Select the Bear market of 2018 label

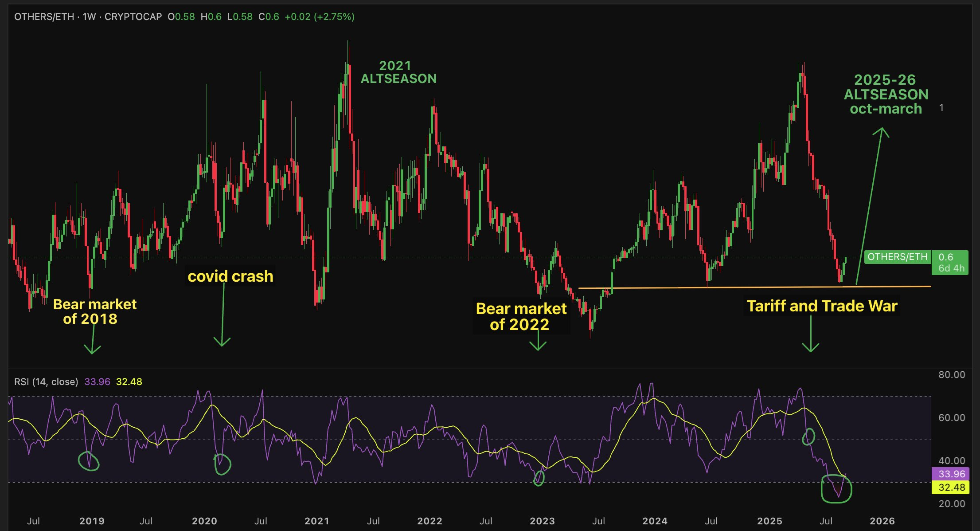point(94,311)
